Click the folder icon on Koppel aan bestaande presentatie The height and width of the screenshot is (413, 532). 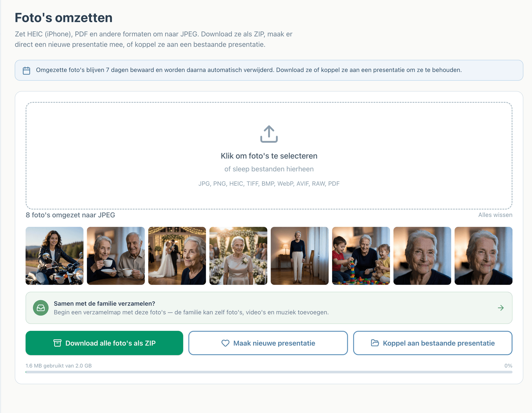tap(375, 343)
